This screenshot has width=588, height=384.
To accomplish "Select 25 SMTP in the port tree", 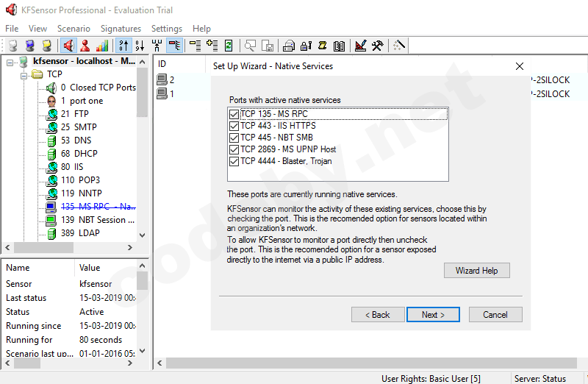I will 79,127.
